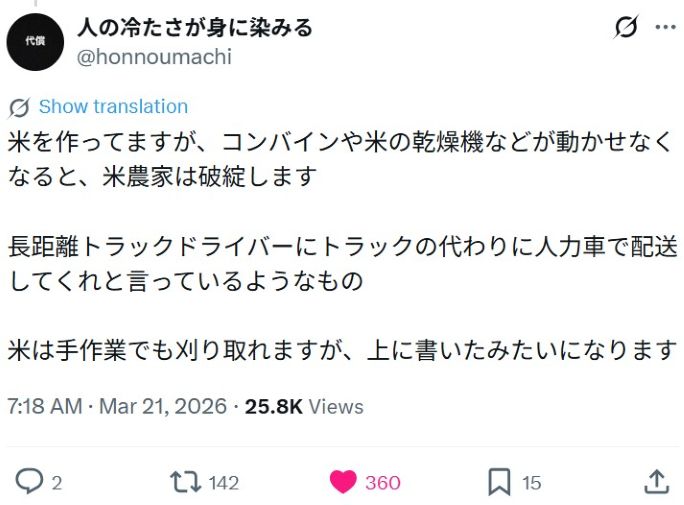Click the reply speech bubble icon
This screenshot has height=505, width=684.
pyautogui.click(x=29, y=482)
